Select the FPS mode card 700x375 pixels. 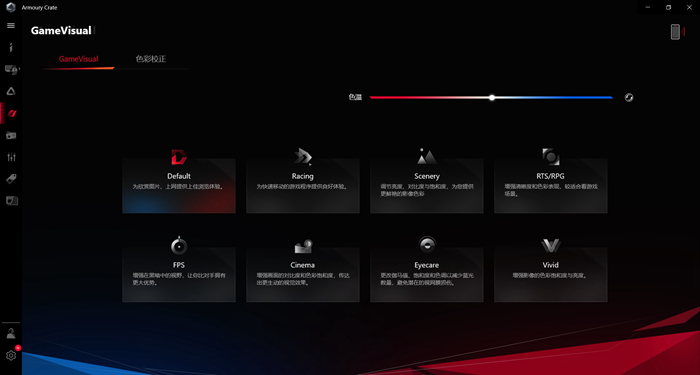point(179,274)
